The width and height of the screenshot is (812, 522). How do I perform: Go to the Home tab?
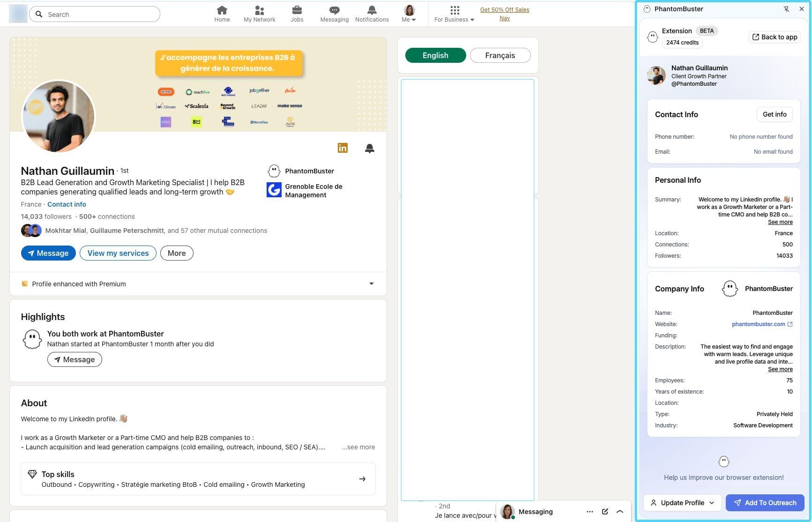[222, 14]
